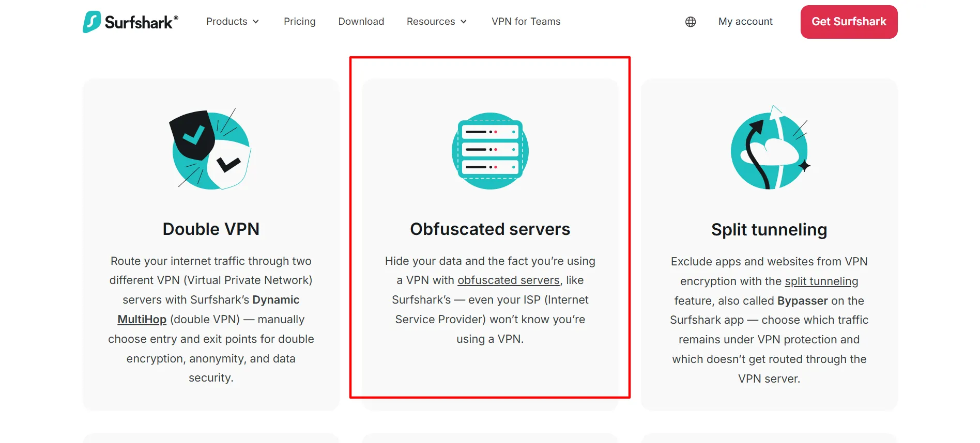Open VPN for Teams
The width and height of the screenshot is (980, 443).
526,21
